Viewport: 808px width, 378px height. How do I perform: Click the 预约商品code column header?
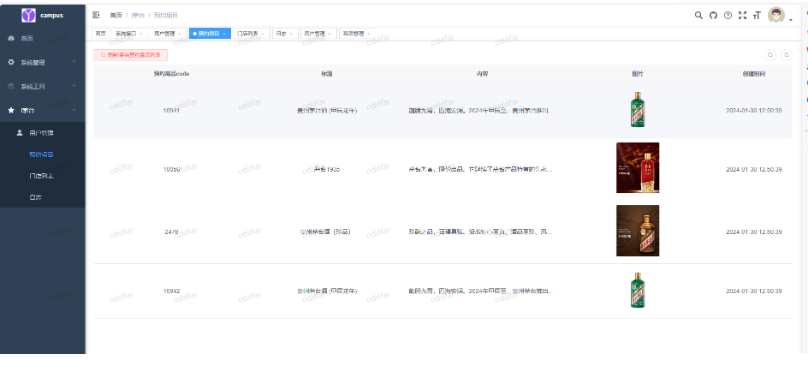tap(171, 74)
